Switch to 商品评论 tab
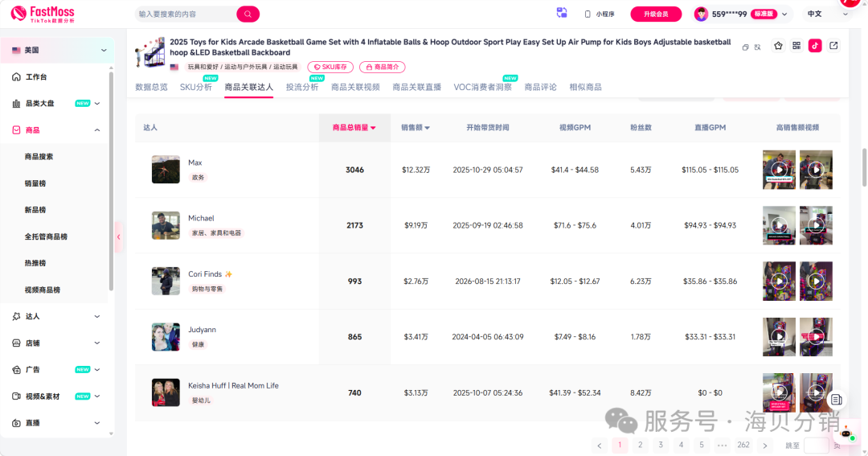 (540, 88)
